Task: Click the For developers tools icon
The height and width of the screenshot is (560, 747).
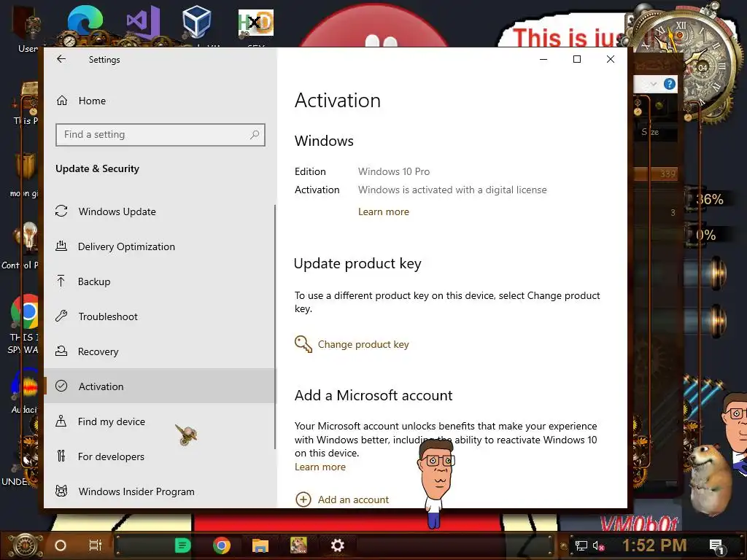Action: click(x=61, y=456)
